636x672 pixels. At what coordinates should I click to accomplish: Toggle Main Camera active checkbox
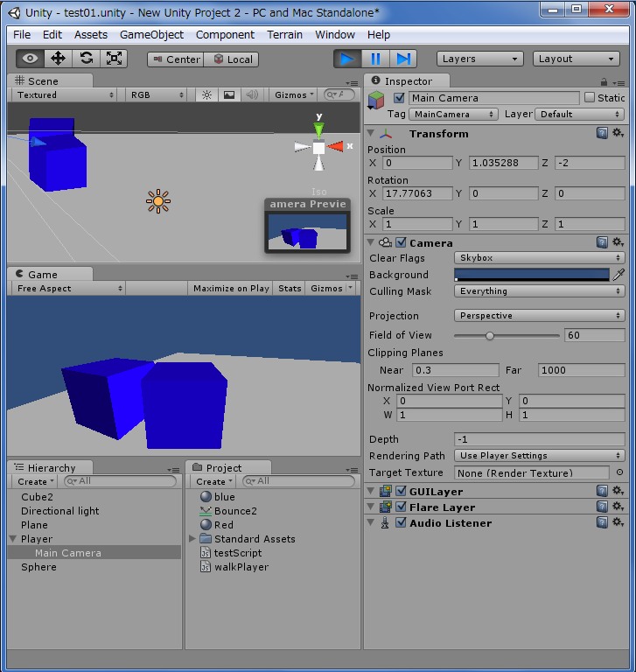[400, 98]
